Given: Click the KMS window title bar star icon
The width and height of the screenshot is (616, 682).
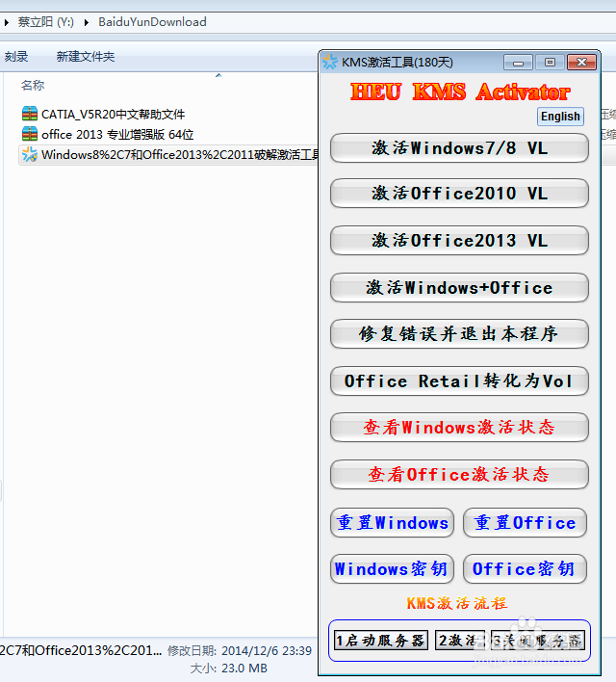Looking at the screenshot, I should pos(330,63).
